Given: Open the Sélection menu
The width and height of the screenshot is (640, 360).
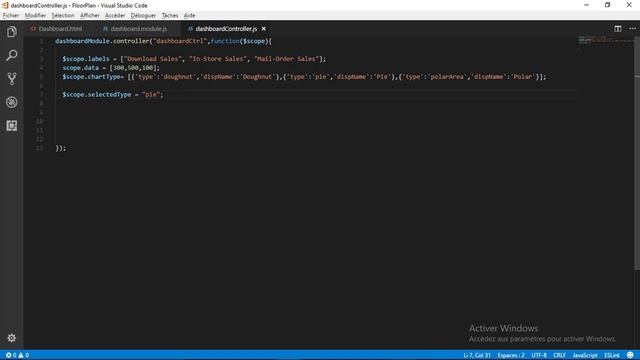Looking at the screenshot, I should (63, 16).
